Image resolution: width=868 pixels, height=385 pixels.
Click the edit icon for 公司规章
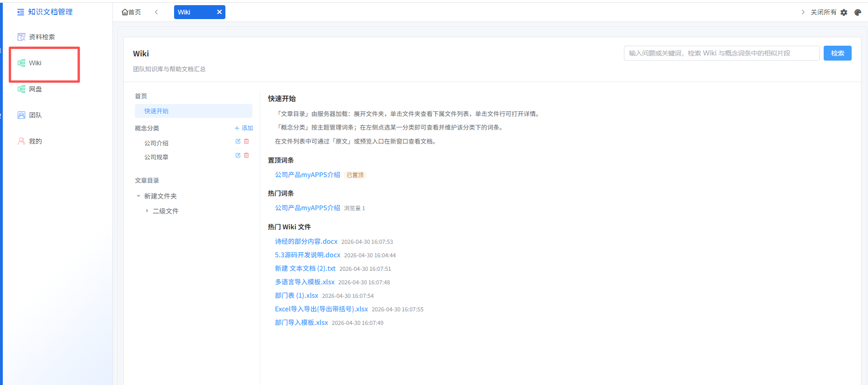[238, 155]
